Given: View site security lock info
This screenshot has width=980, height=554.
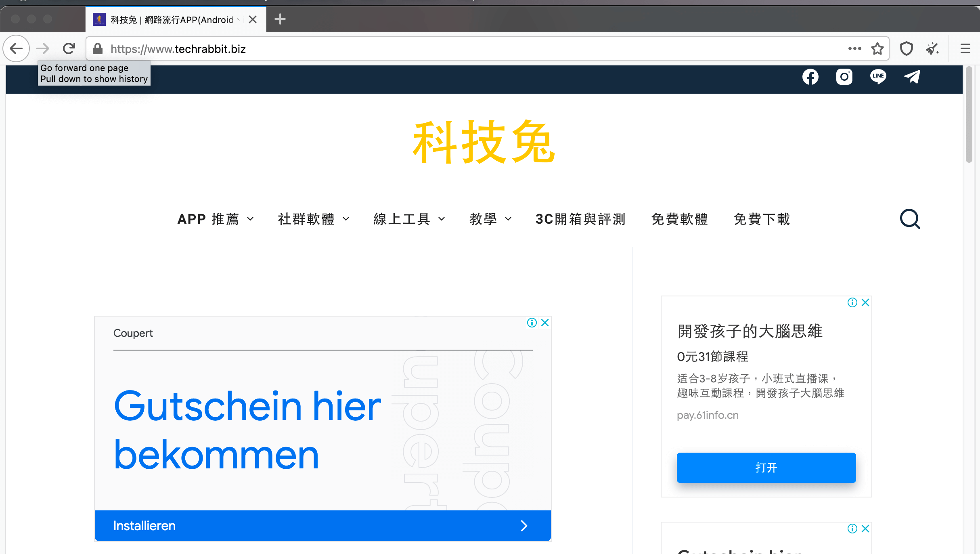Looking at the screenshot, I should point(98,49).
